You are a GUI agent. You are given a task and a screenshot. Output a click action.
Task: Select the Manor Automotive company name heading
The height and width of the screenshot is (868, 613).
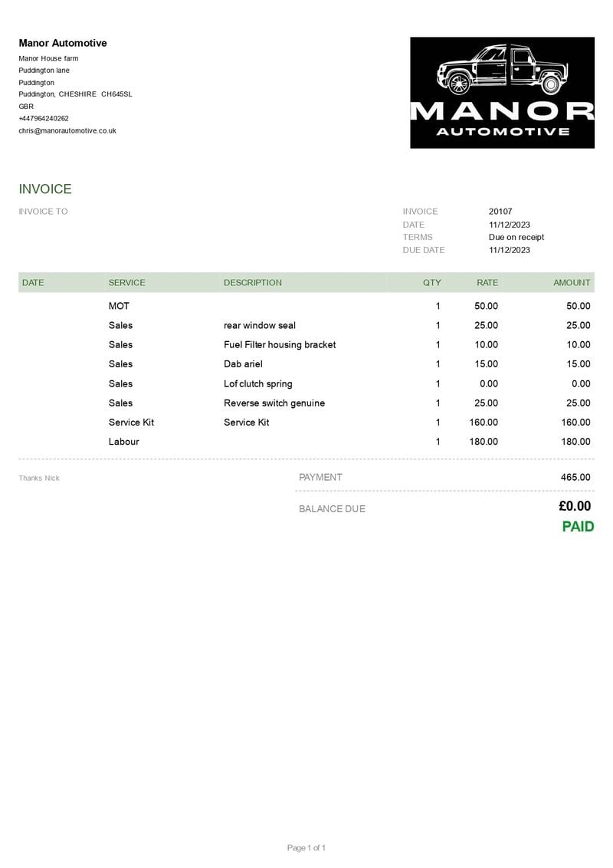[63, 43]
